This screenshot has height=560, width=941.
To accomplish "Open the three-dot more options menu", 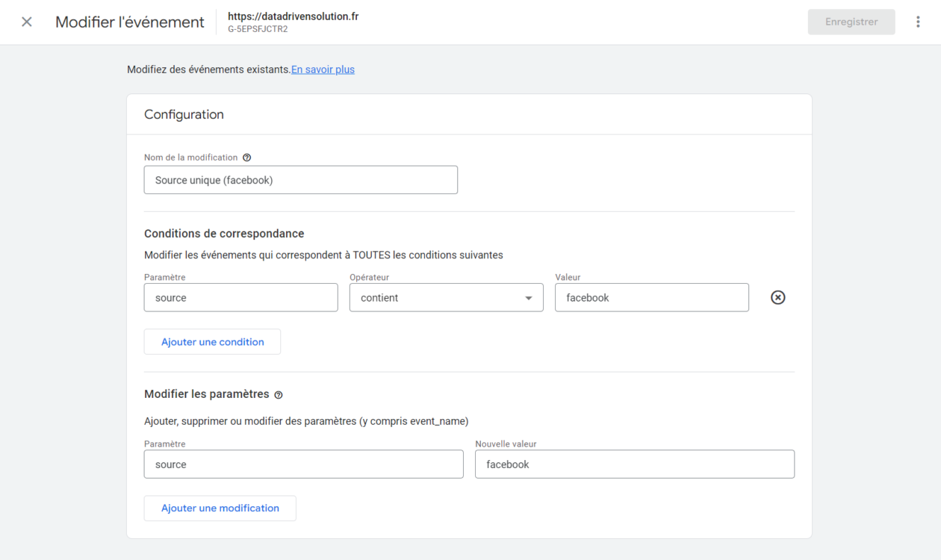I will click(x=918, y=22).
